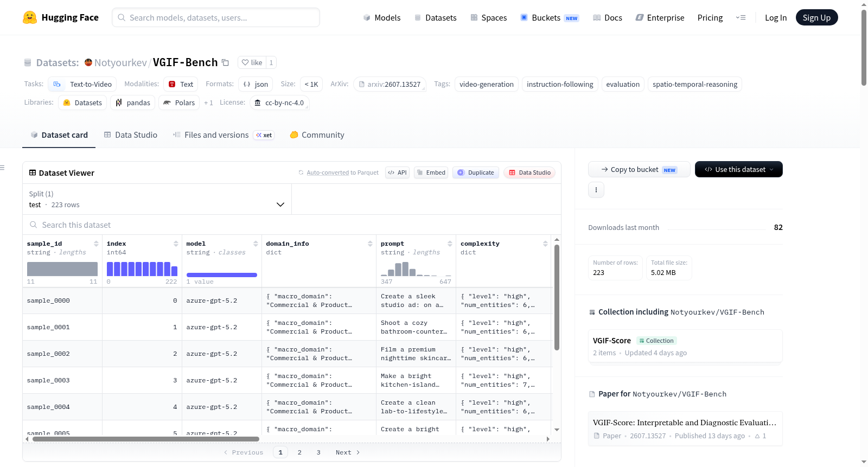Like the VGIF-Bench dataset

click(252, 62)
